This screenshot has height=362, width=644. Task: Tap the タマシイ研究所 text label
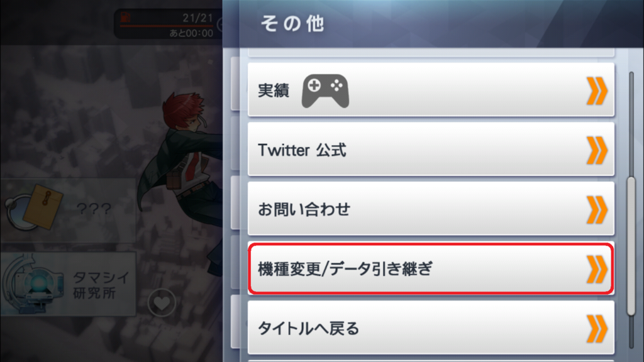click(x=101, y=285)
